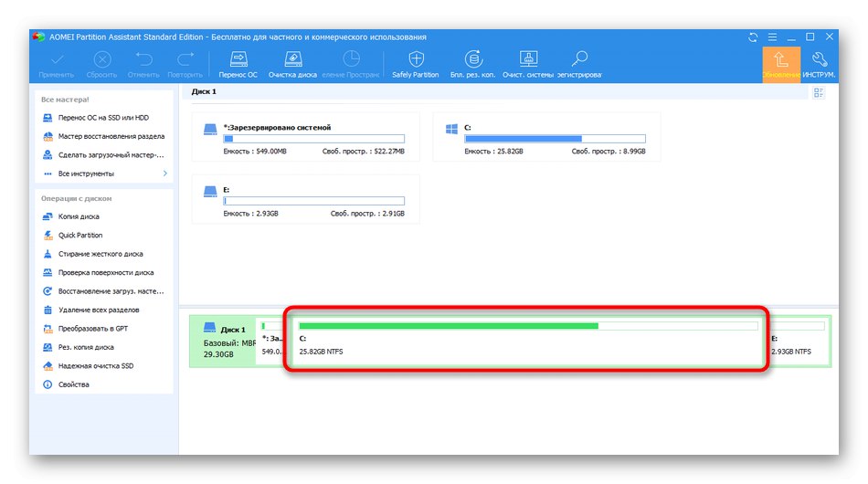
Task: Select Надежная очистка SSD operation
Action: coord(89,365)
